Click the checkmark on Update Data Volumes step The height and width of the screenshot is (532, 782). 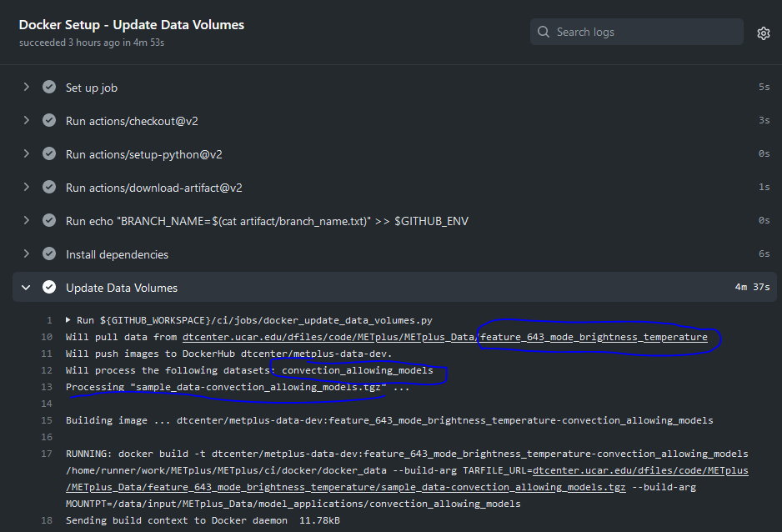[x=49, y=286]
